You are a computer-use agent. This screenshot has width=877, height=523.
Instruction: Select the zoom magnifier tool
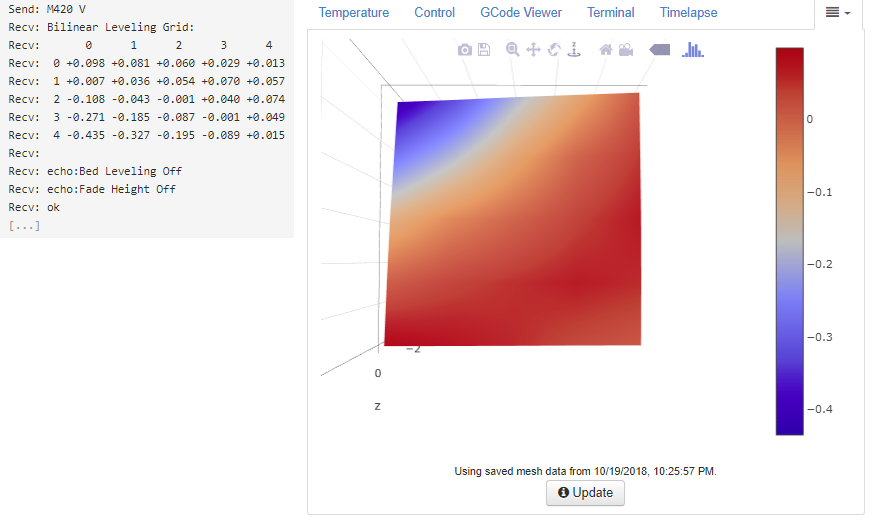pos(512,50)
